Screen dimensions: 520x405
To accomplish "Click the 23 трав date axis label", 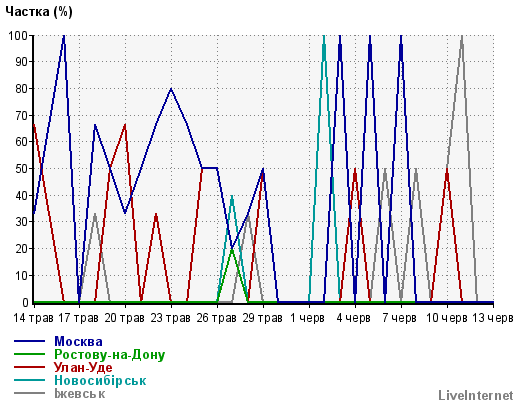I will (x=170, y=318).
